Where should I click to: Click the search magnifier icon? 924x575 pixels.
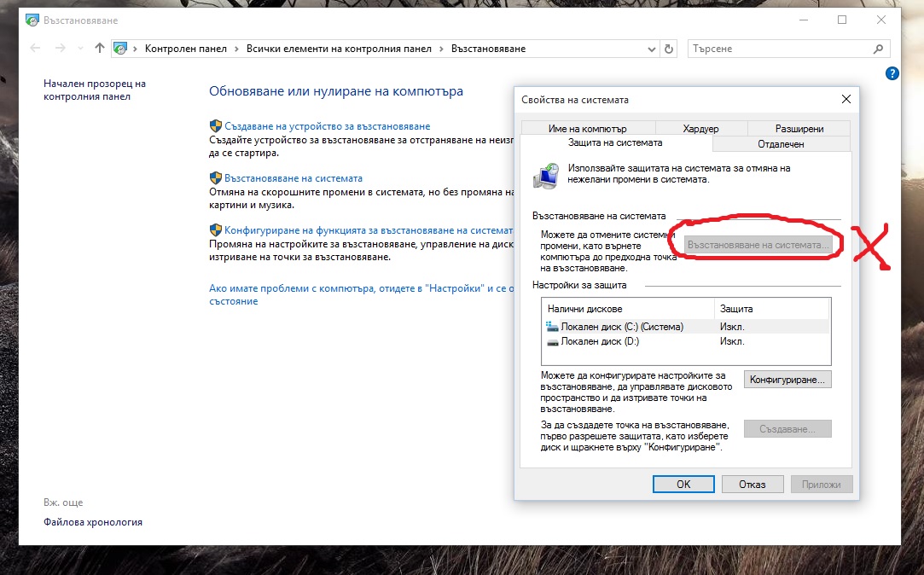pos(879,49)
